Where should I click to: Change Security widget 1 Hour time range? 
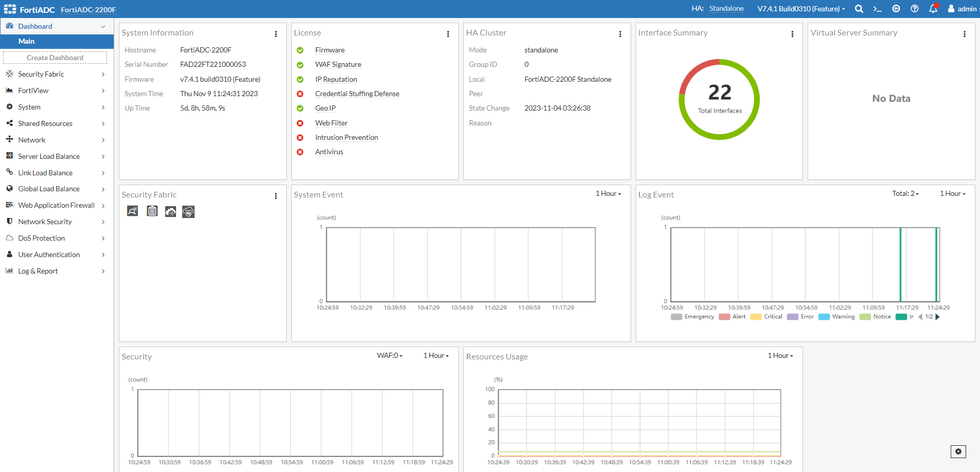[x=436, y=356]
